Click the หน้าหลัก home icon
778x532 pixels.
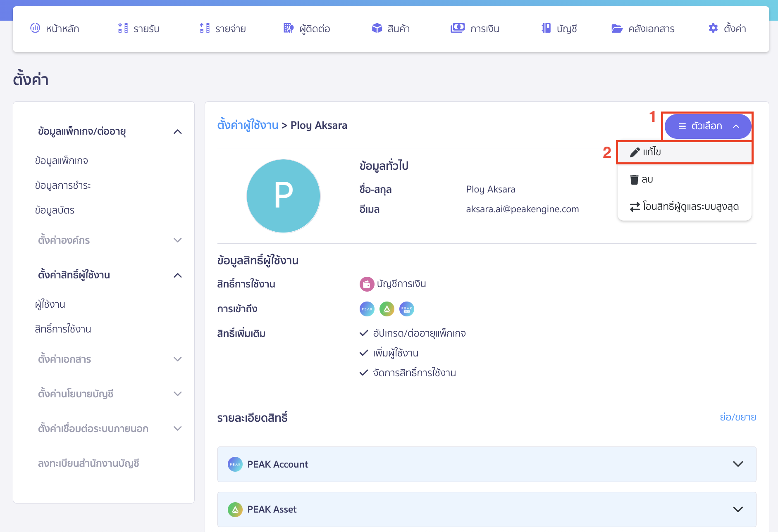tap(35, 28)
